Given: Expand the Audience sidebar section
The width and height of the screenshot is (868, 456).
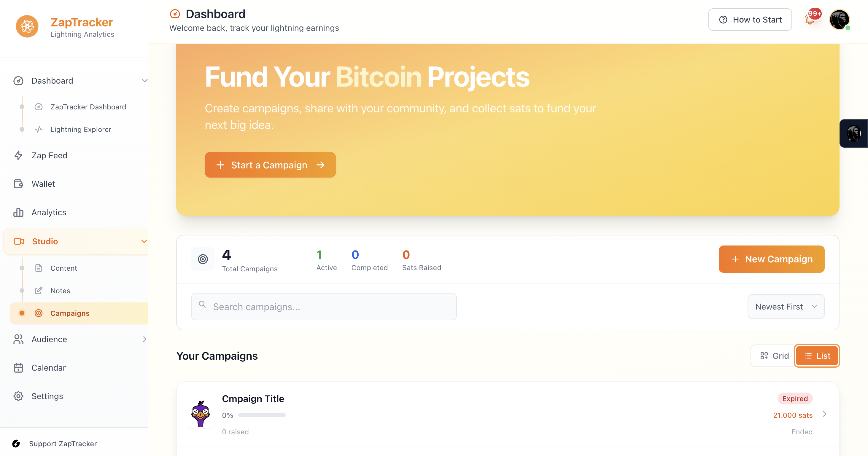Looking at the screenshot, I should coord(144,339).
